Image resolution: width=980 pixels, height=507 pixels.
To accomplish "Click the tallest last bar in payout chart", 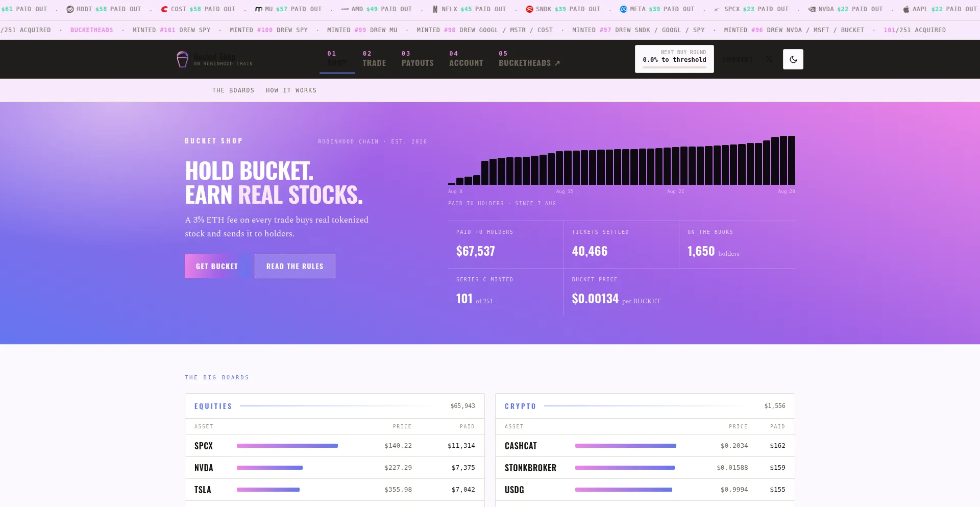I will [x=792, y=160].
